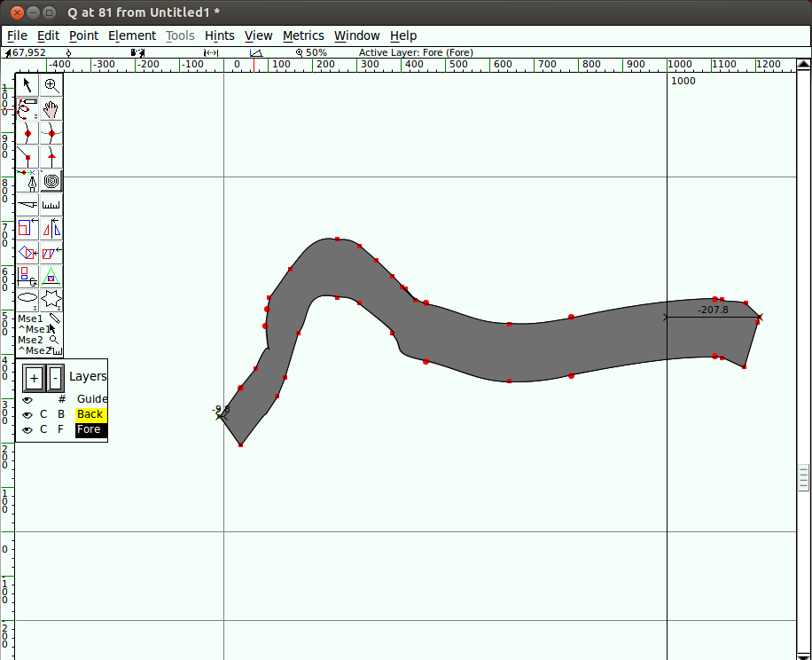812x660 pixels.
Task: Open the Metrics menu
Action: [x=303, y=35]
